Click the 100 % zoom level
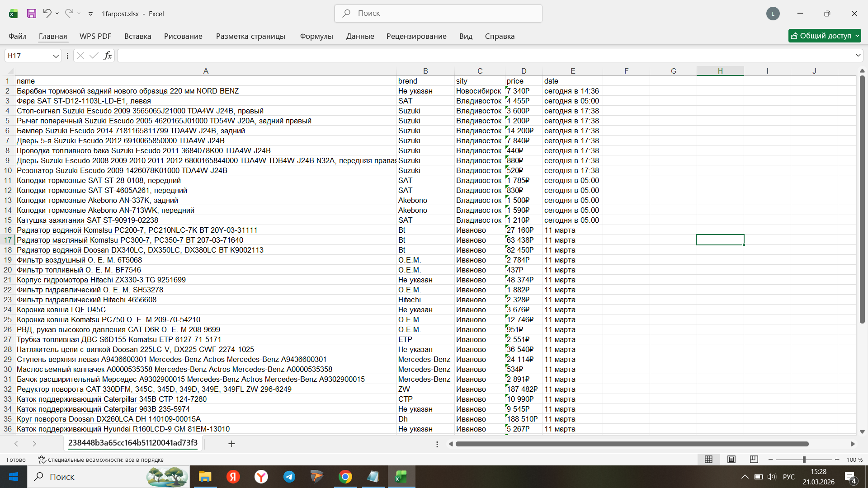This screenshot has width=868, height=488. (854, 460)
